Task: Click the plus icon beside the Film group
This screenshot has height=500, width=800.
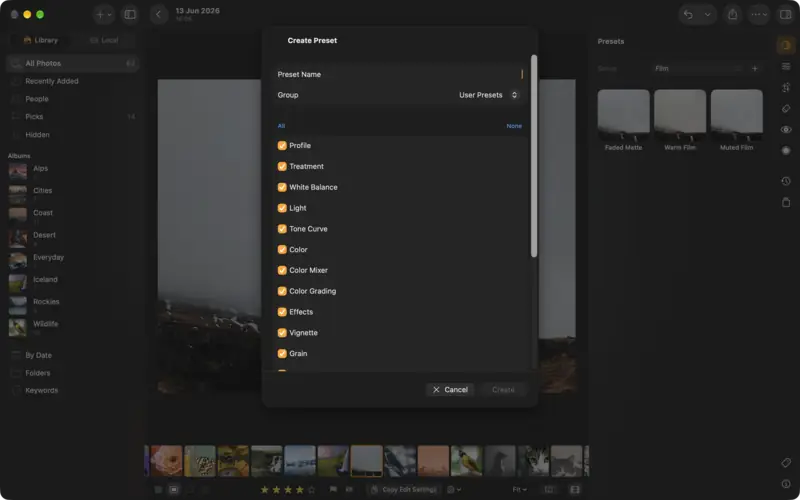Action: coord(755,68)
